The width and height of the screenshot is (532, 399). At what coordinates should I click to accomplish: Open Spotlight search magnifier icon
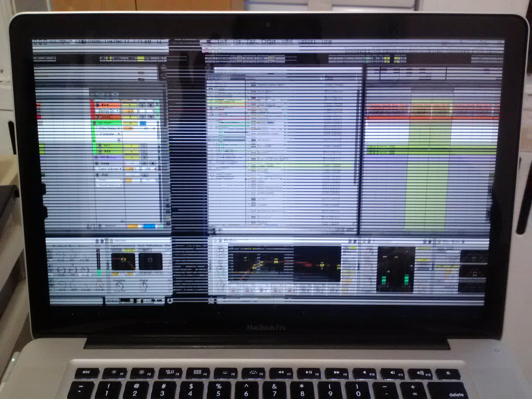pyautogui.click(x=159, y=42)
